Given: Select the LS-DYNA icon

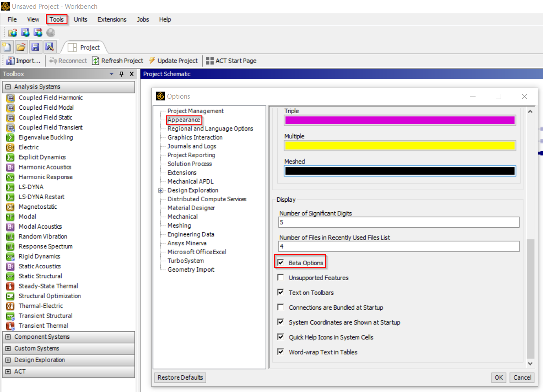Looking at the screenshot, I should click(x=11, y=187).
